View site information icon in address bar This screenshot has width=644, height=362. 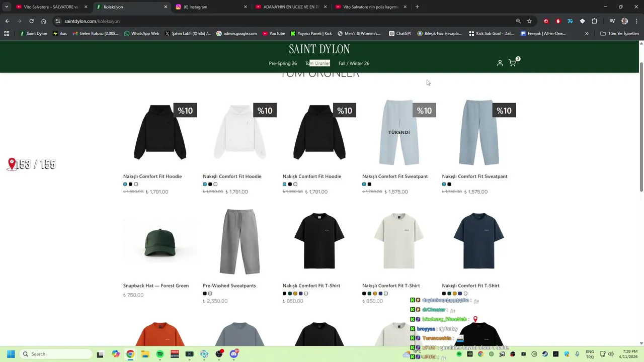(58, 21)
